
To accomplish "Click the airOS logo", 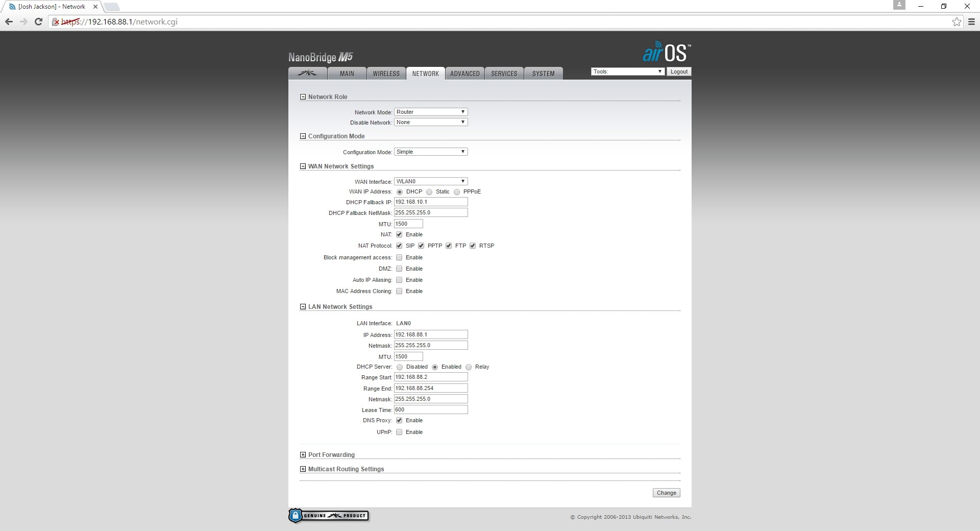I will [x=667, y=52].
